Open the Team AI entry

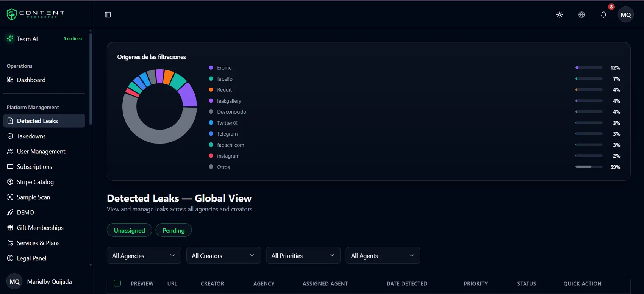44,39
